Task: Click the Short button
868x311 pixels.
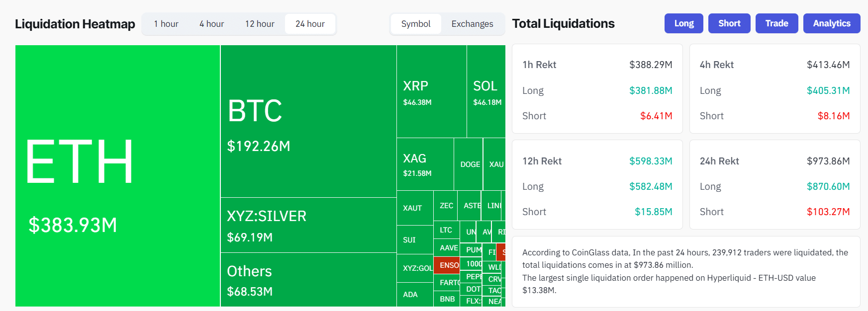Action: point(729,23)
